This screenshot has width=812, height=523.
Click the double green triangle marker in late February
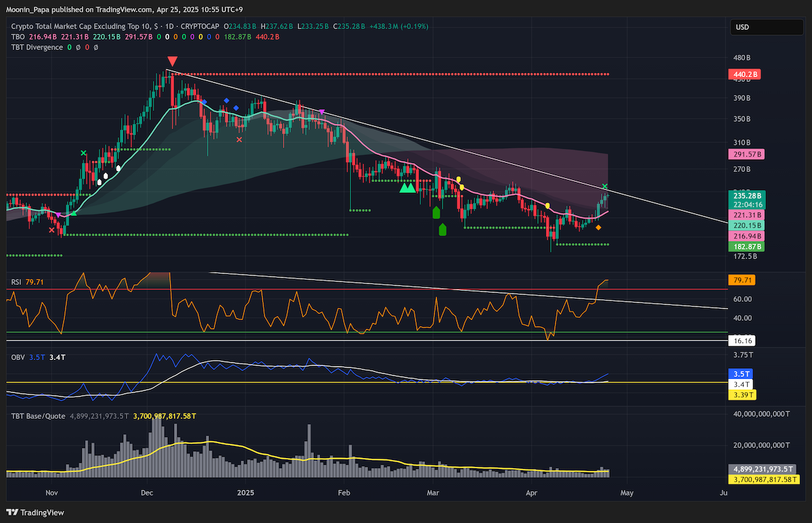(407, 187)
